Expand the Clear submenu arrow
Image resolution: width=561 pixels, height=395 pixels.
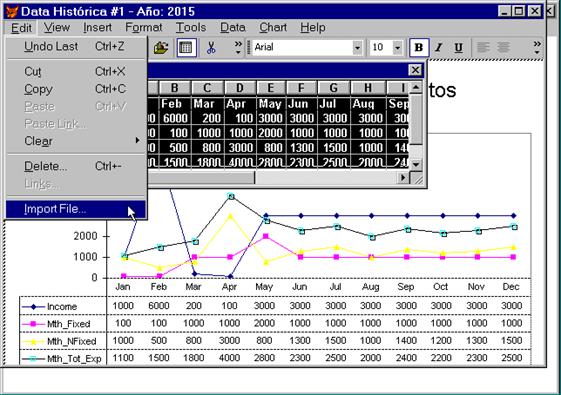(137, 141)
